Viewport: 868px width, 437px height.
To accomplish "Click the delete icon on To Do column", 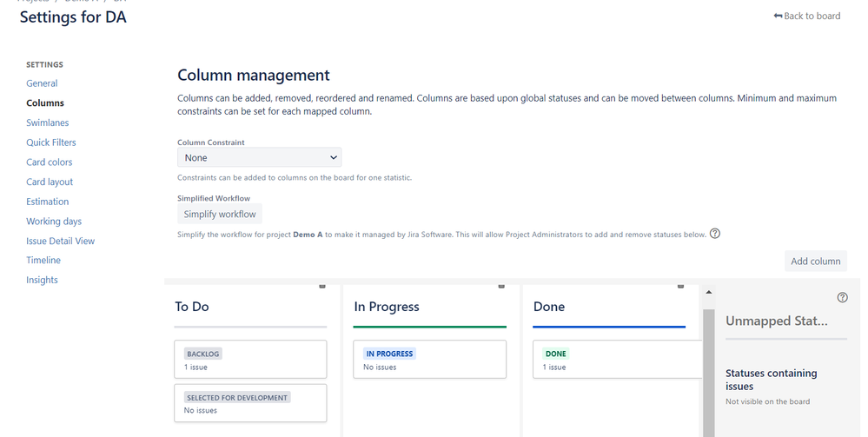I will (x=322, y=286).
